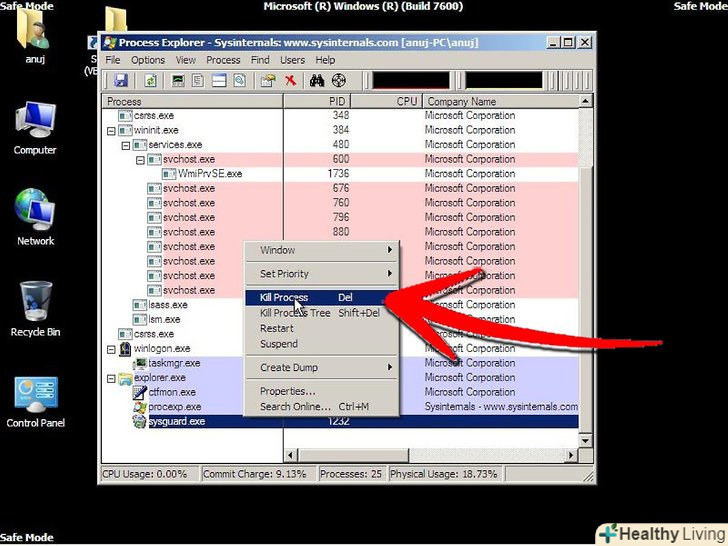Collapse the winlogon.exe tree node

click(111, 349)
